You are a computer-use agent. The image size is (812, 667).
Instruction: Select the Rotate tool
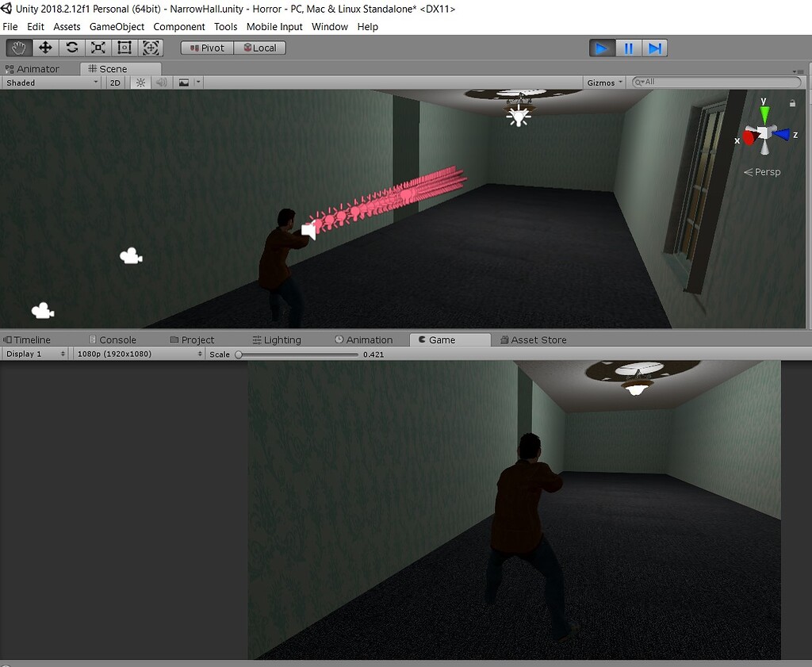click(71, 48)
